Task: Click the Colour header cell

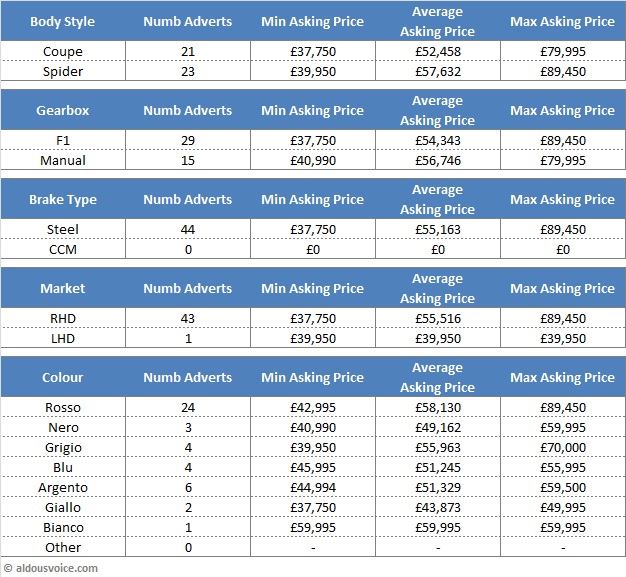Action: coord(63,377)
